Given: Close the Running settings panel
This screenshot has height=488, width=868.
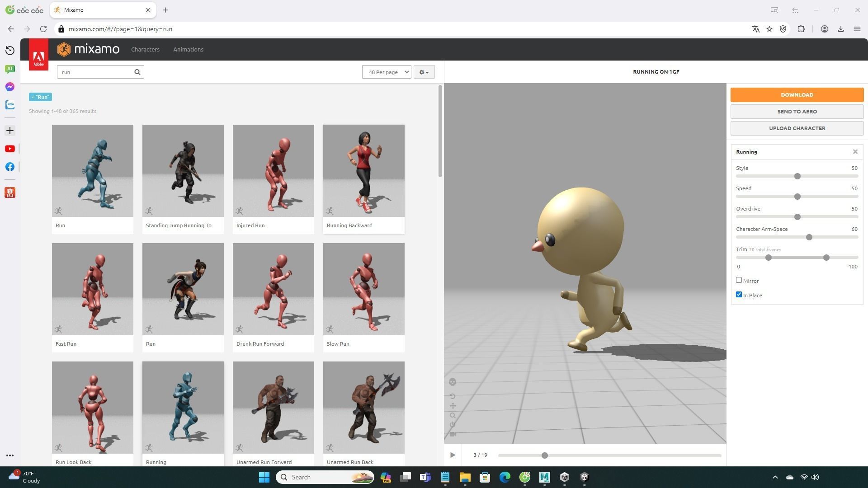Looking at the screenshot, I should pos(855,152).
